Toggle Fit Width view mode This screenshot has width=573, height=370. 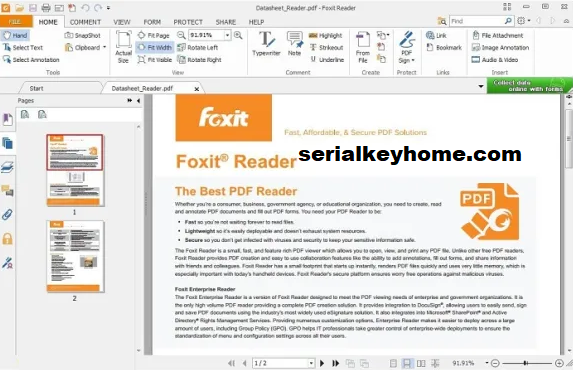(155, 48)
